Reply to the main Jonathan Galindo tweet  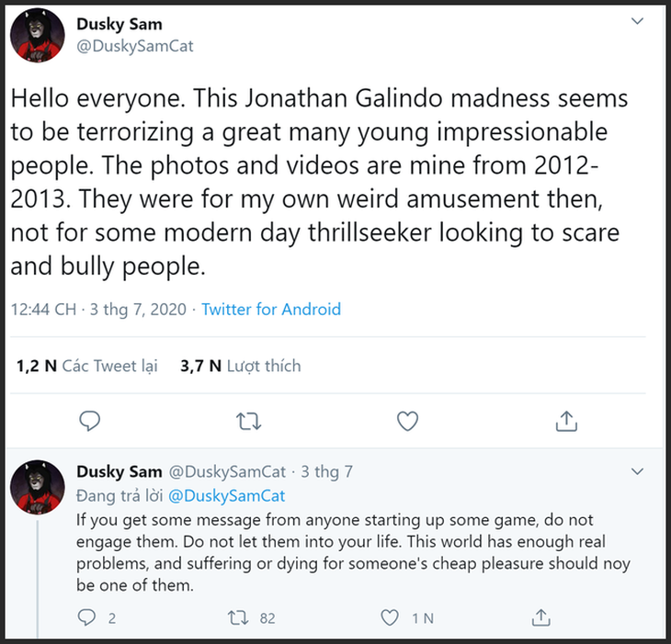[x=89, y=421]
